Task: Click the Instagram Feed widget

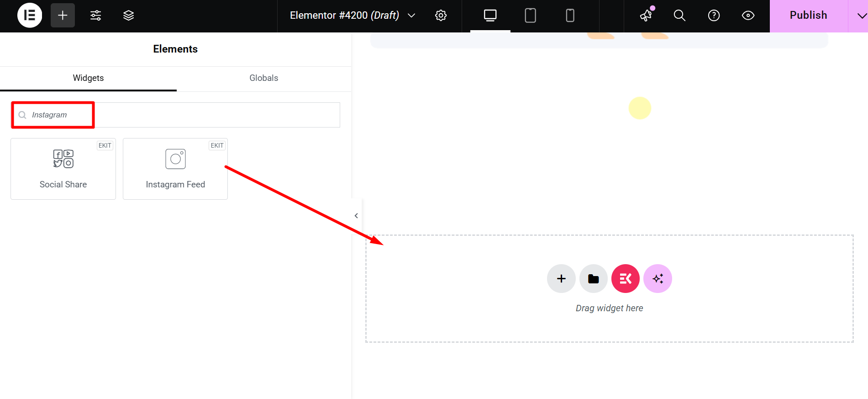Action: point(175,169)
